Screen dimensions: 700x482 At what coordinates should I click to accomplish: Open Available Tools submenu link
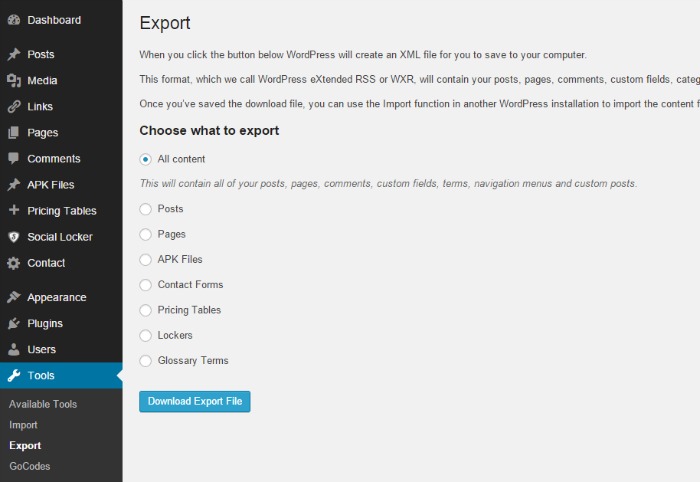coord(43,404)
